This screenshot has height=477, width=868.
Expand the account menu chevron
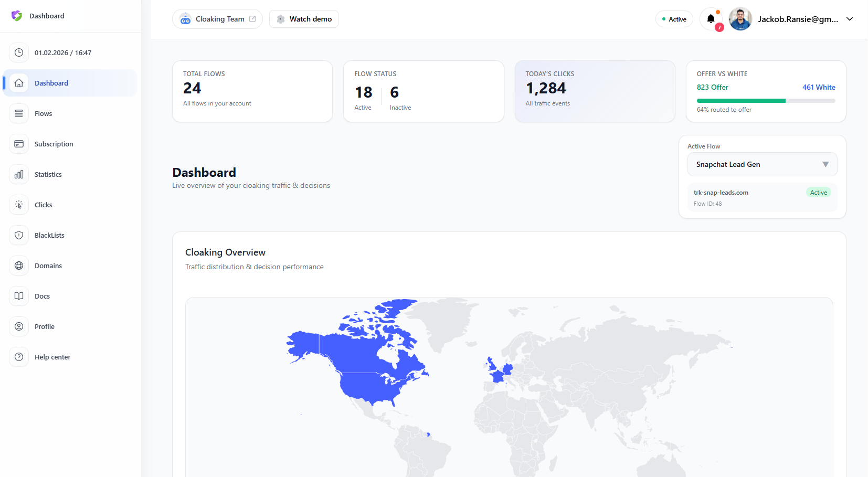pos(850,19)
